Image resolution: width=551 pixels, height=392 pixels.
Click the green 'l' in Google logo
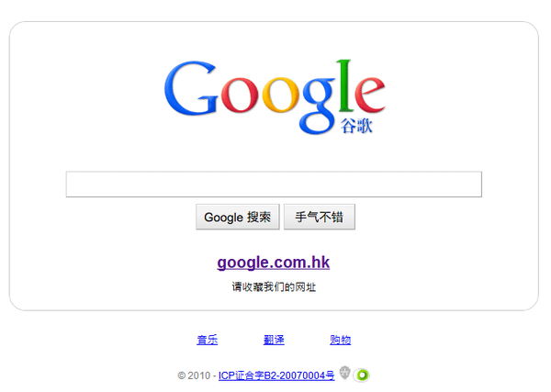coord(344,85)
